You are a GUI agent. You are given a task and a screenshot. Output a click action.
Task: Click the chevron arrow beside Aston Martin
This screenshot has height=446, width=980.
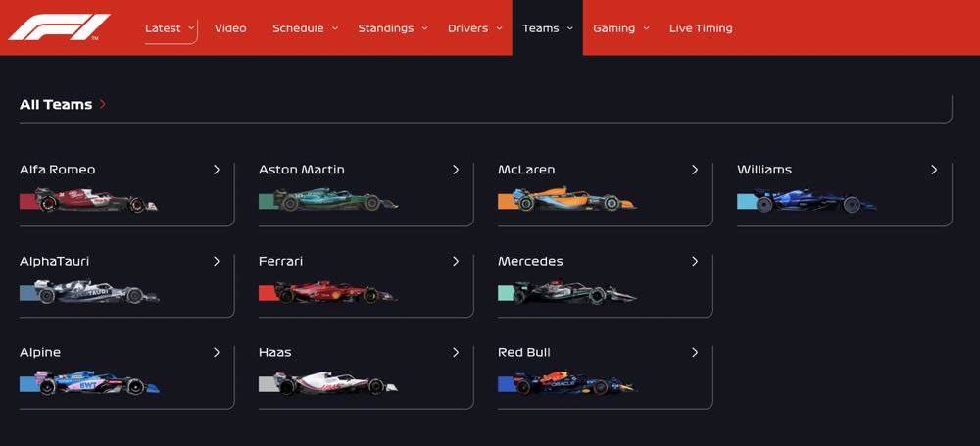(x=456, y=170)
